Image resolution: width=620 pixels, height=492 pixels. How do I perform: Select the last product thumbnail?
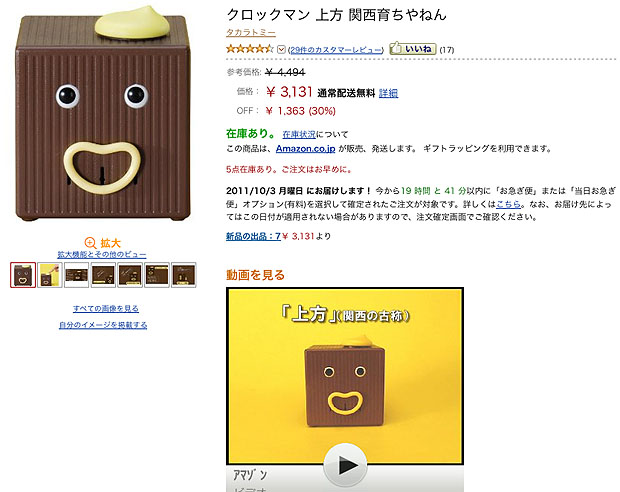click(184, 275)
